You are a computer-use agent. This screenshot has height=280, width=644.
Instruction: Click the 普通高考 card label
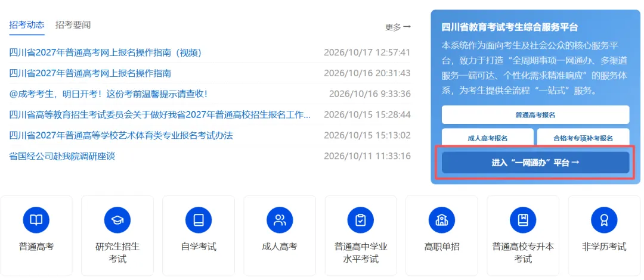point(36,247)
